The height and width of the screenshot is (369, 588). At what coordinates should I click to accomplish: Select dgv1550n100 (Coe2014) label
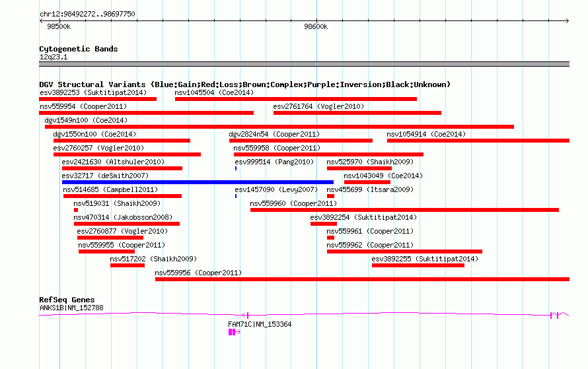(94, 134)
